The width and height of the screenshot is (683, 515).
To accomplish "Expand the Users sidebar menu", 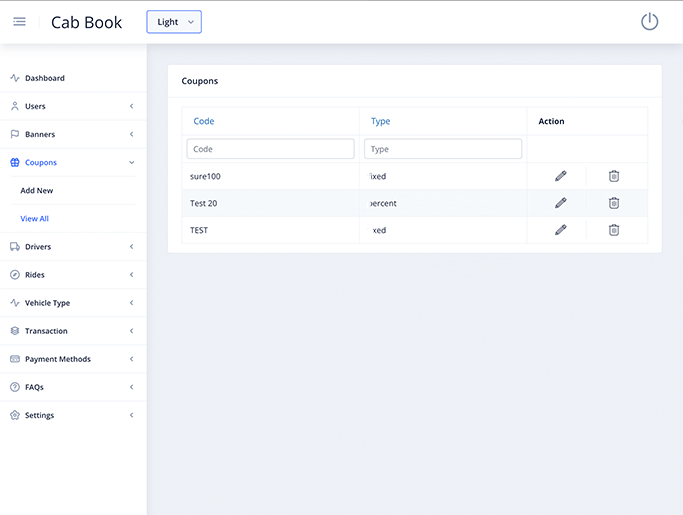I will [72, 106].
